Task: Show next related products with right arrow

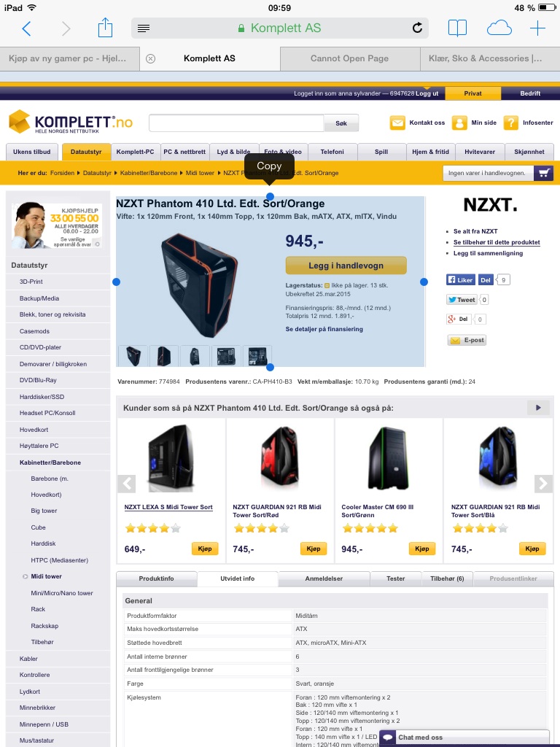Action: click(543, 484)
